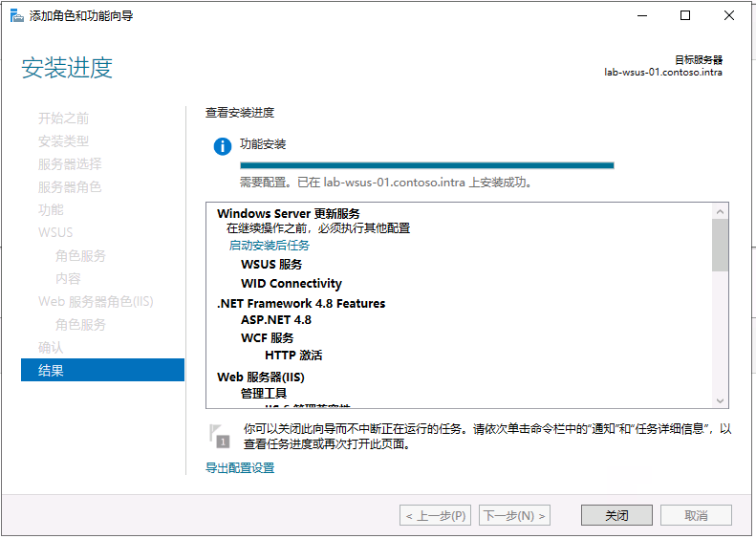This screenshot has height=539, width=756.
Task: Close the wizard with the title bar X
Action: pyautogui.click(x=729, y=15)
